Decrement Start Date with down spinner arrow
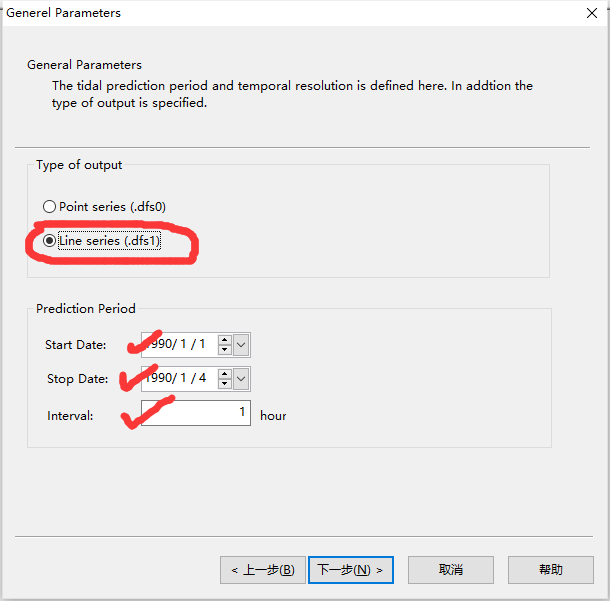 click(x=225, y=351)
